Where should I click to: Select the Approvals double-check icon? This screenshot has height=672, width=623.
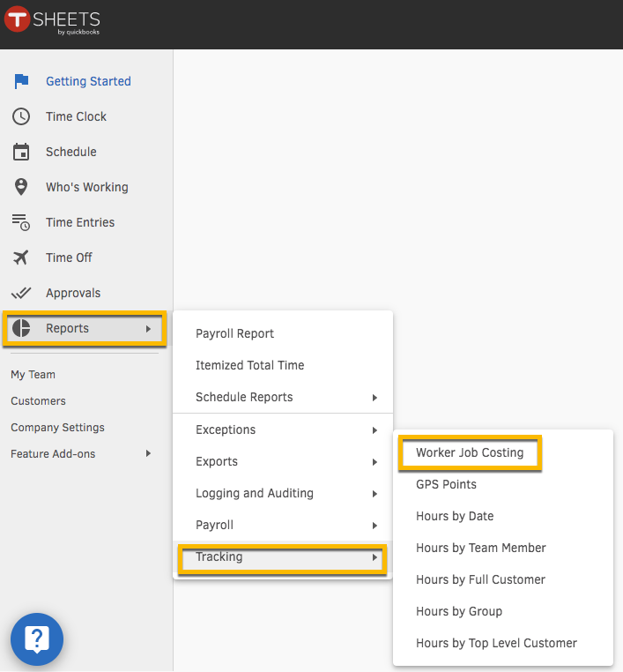pyautogui.click(x=21, y=293)
